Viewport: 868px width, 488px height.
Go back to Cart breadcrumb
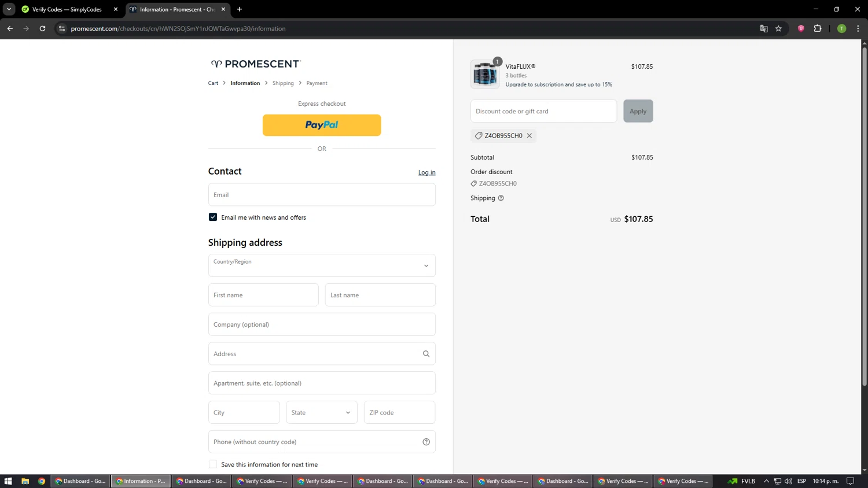tap(213, 83)
